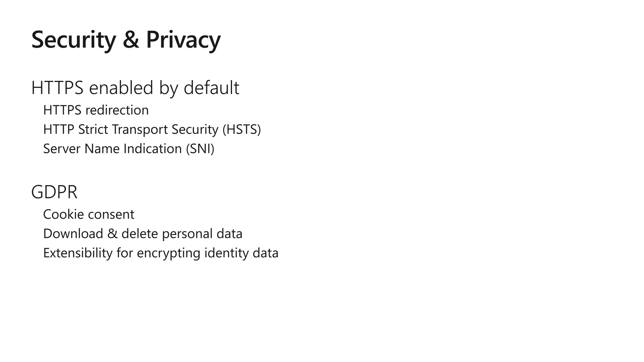Click the word "Security" in the slide title
This screenshot has height=362, width=644.
74,40
